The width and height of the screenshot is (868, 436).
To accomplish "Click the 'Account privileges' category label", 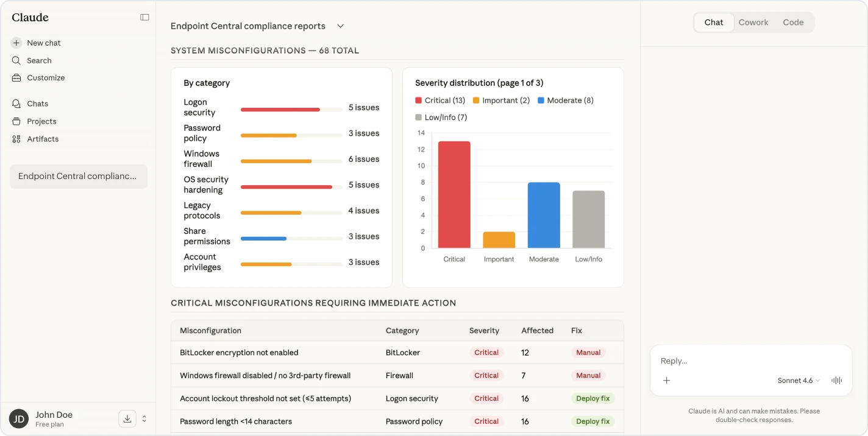I will (x=202, y=262).
